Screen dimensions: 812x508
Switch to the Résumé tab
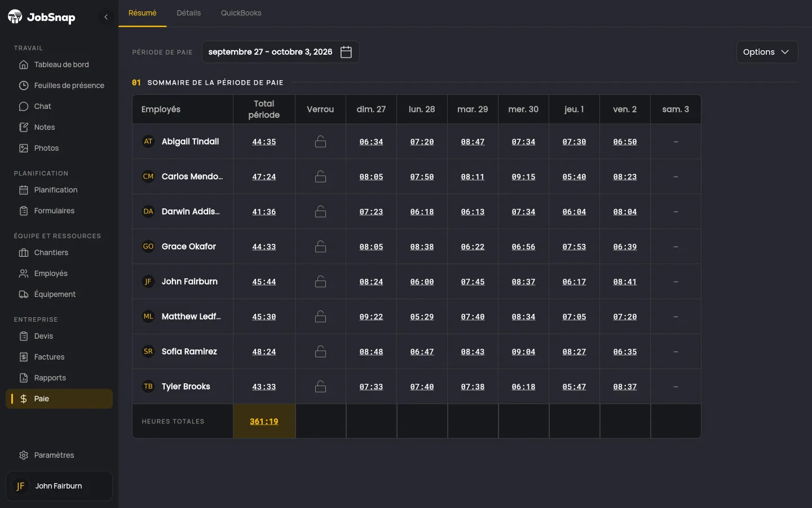(x=142, y=13)
